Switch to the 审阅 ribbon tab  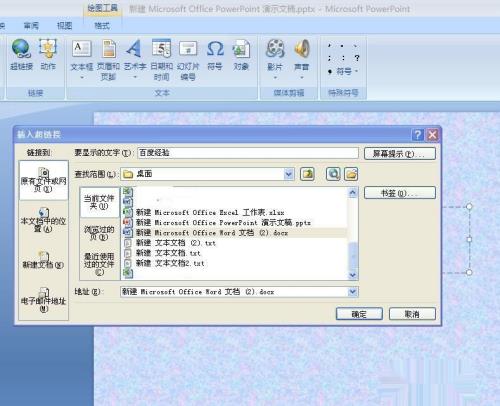tap(31, 25)
